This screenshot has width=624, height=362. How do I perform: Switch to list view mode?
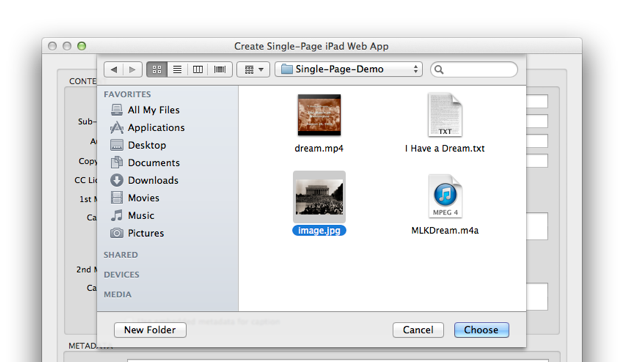pos(177,70)
